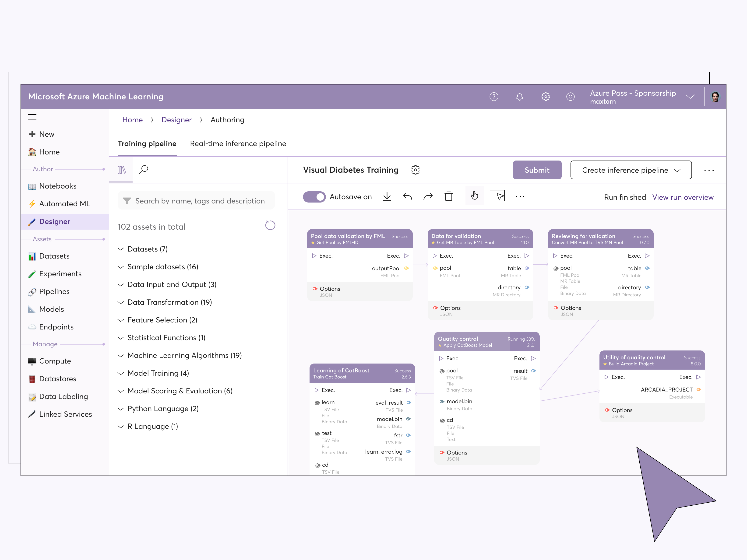Screen dimensions: 747x560
Task: Click the ARCADIA_PROJECT output port
Action: (x=699, y=389)
